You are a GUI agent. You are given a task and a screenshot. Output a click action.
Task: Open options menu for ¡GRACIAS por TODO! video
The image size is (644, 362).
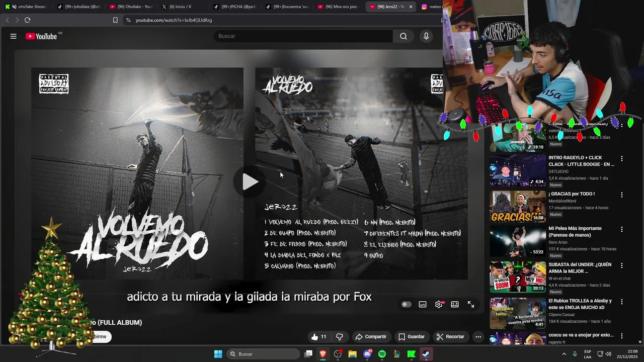click(622, 195)
